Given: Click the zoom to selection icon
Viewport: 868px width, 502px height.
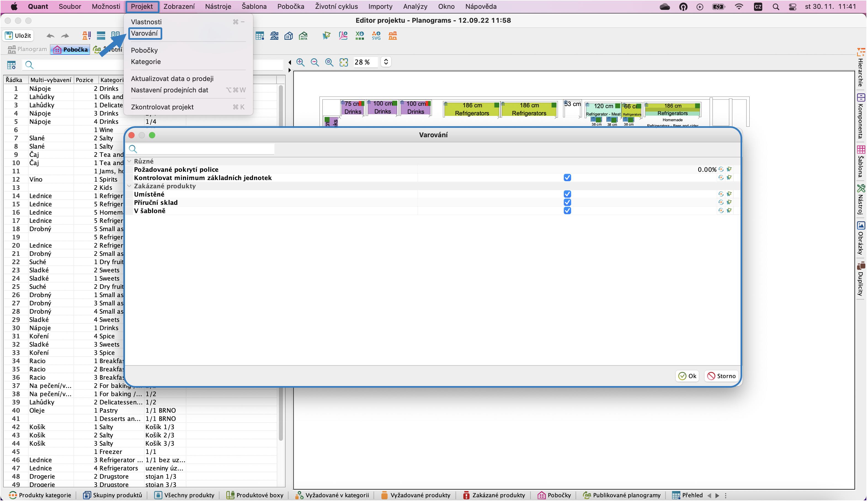Looking at the screenshot, I should [329, 62].
